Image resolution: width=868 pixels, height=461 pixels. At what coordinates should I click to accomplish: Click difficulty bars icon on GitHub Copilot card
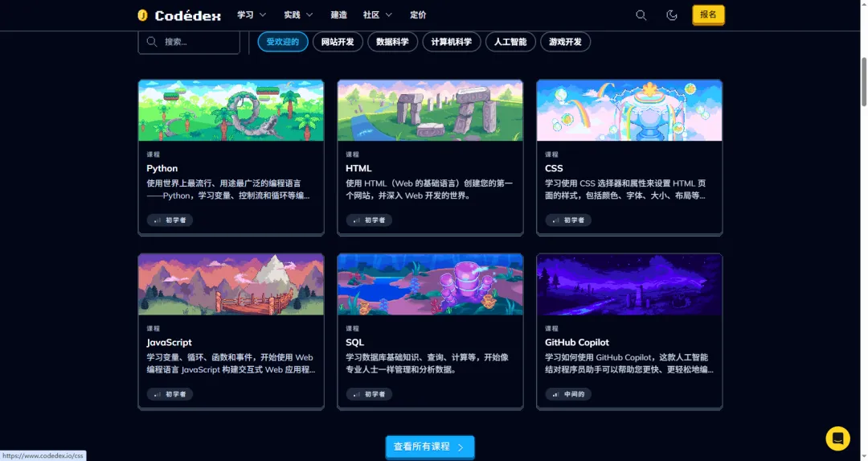[x=556, y=394]
